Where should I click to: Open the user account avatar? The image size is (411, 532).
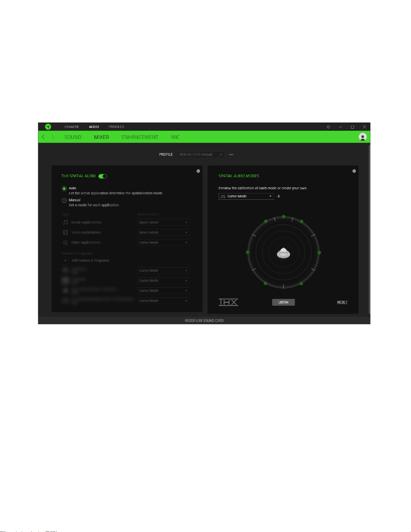click(362, 137)
